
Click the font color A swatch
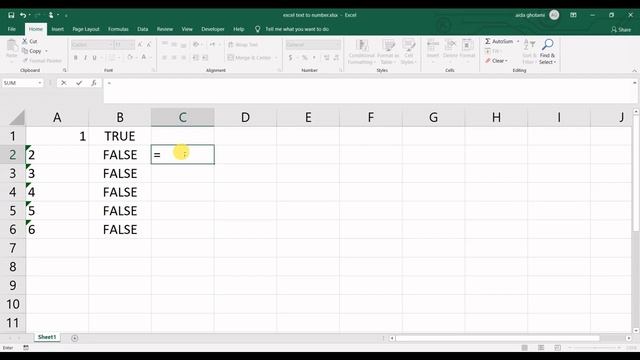(144, 58)
